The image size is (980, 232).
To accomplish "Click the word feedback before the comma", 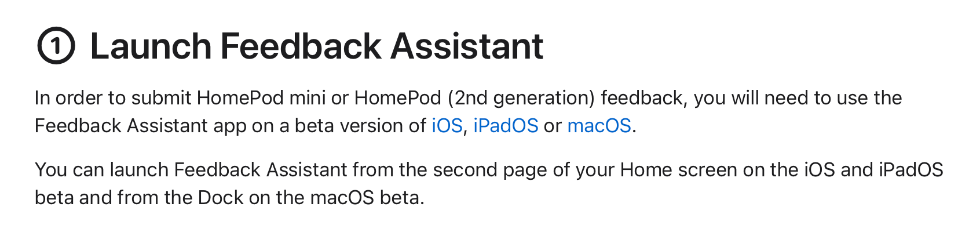I will [642, 98].
